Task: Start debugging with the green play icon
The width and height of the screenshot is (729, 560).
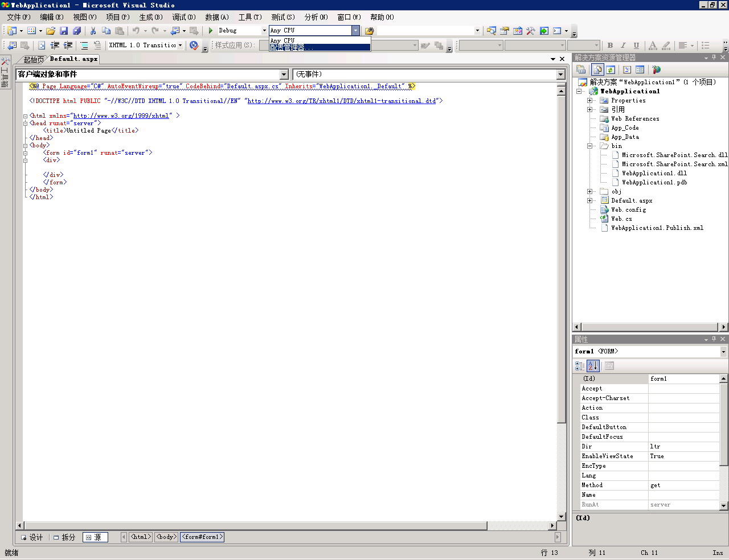Action: point(211,31)
